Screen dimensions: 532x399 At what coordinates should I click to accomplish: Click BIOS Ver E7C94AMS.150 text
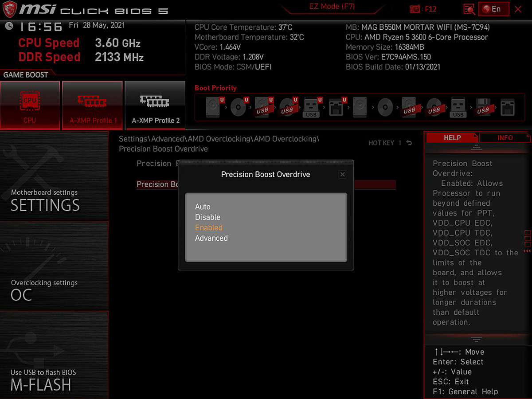point(388,57)
